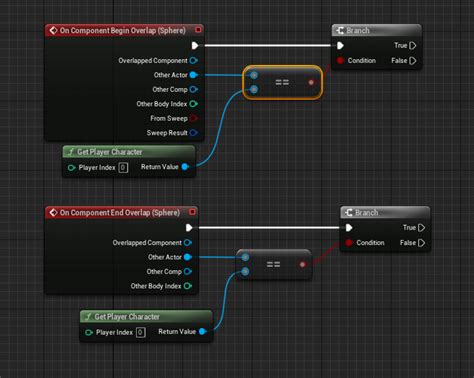This screenshot has width=474, height=378.
Task: Click the red delegate pin on the Begin Overlap header
Action: pyautogui.click(x=198, y=30)
